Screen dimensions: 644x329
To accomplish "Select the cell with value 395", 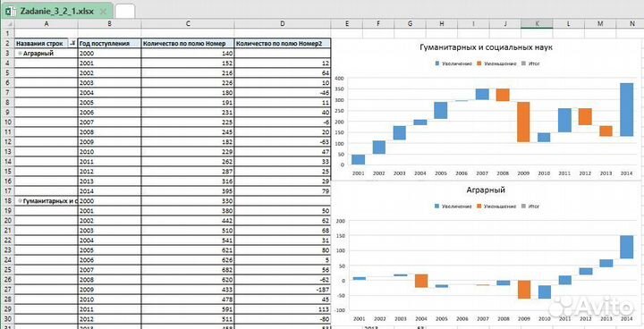I will click(188, 191).
